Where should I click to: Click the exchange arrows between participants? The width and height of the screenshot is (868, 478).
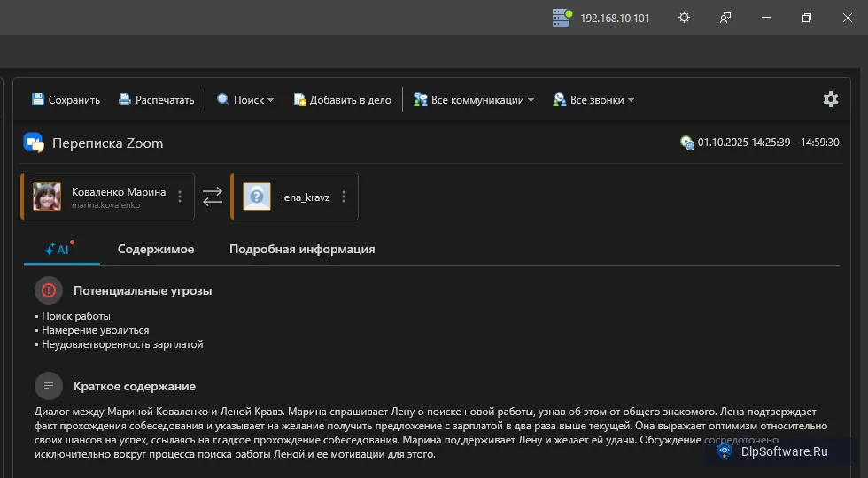pos(213,197)
